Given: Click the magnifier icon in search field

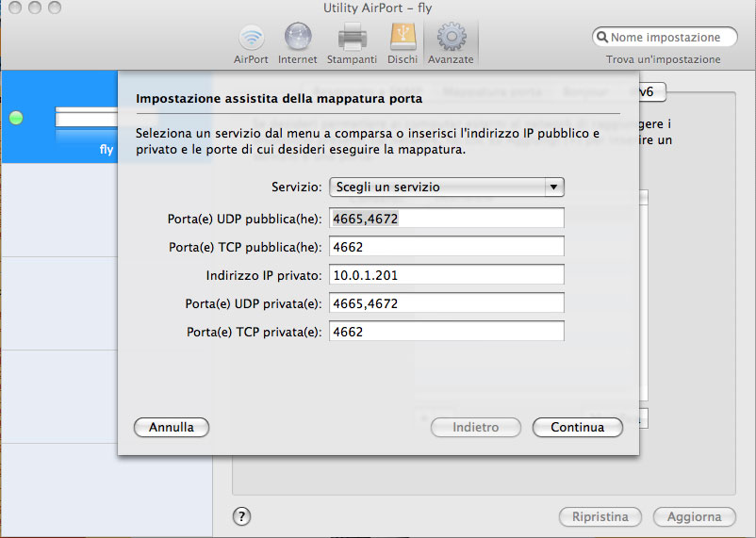Looking at the screenshot, I should (601, 37).
